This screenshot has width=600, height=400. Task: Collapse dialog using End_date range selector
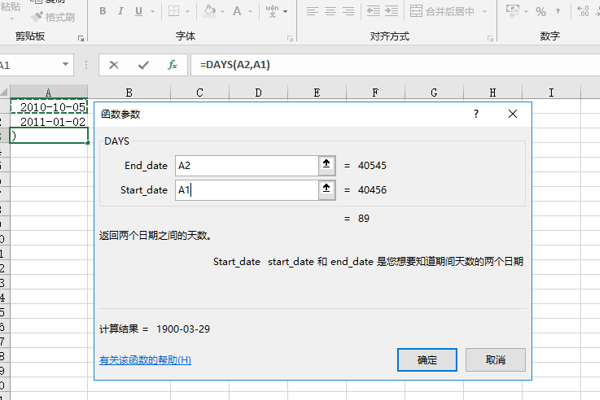(x=326, y=164)
